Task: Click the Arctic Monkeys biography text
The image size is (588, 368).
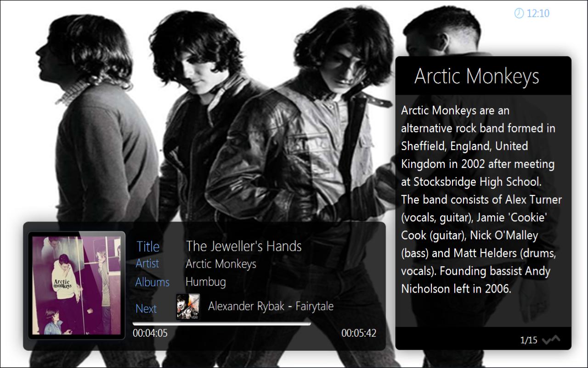Action: (481, 200)
